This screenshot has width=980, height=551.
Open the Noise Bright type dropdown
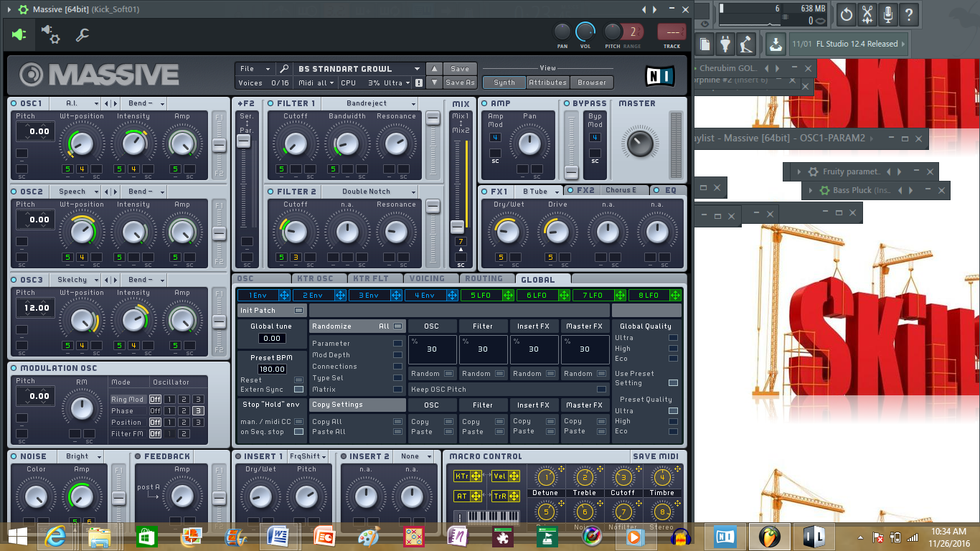click(81, 456)
